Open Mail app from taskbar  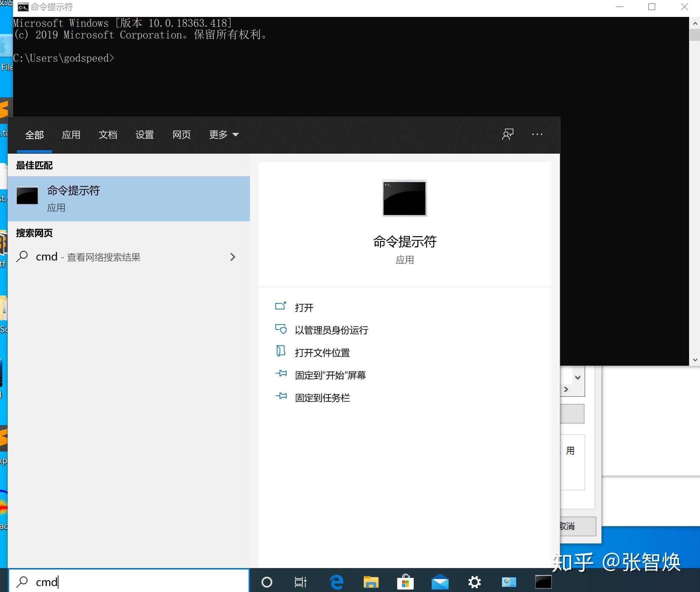tap(440, 582)
